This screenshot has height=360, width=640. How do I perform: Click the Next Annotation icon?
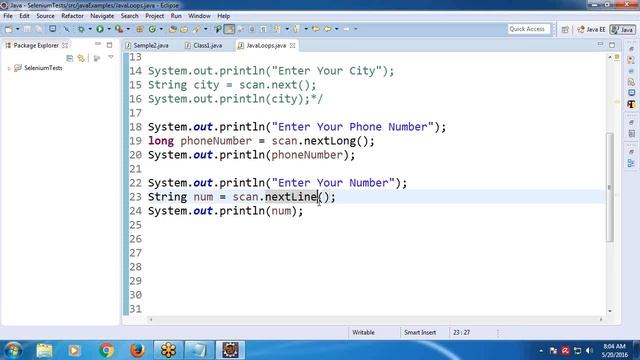(278, 29)
